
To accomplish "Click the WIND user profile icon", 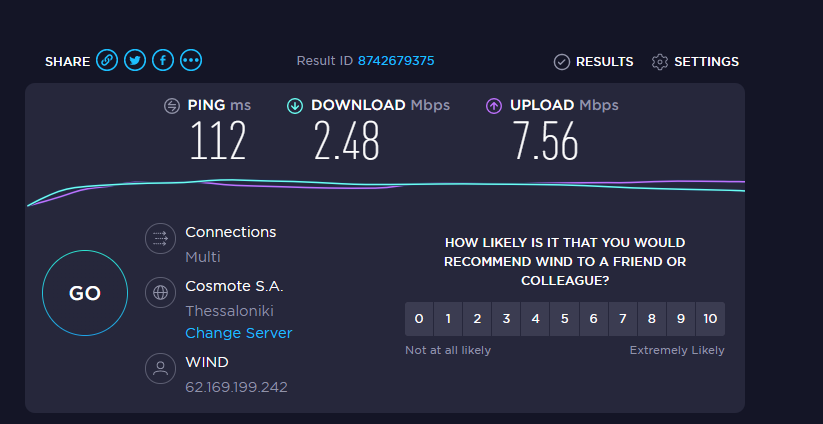I will (x=160, y=368).
